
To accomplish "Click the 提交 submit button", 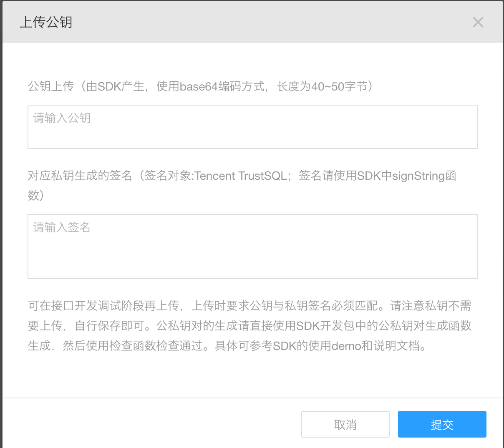I will pos(442,424).
